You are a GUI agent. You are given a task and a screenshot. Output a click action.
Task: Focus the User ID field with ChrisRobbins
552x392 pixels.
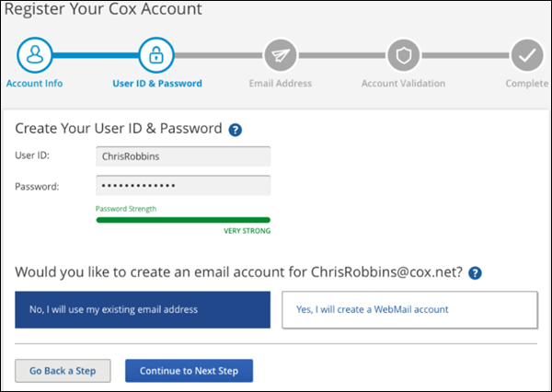183,156
